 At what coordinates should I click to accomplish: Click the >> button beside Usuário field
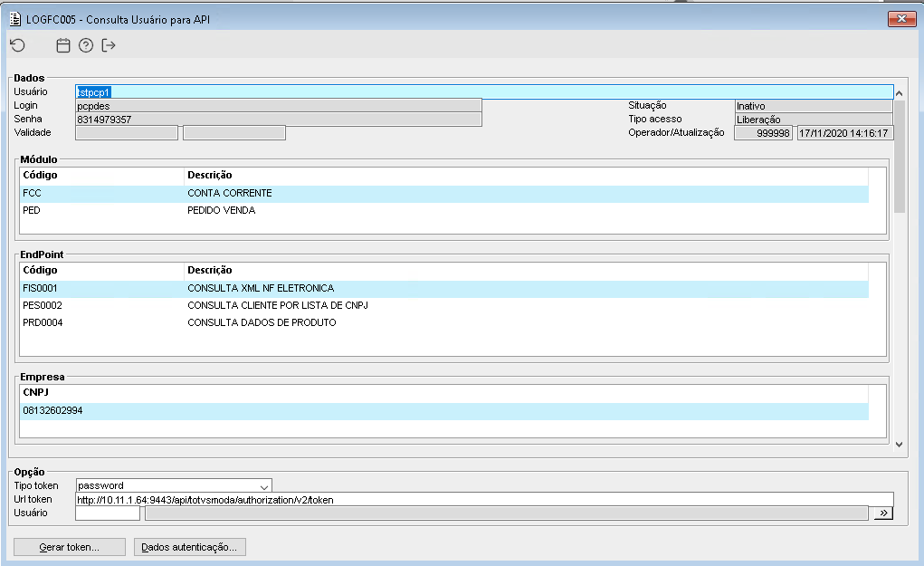(883, 513)
